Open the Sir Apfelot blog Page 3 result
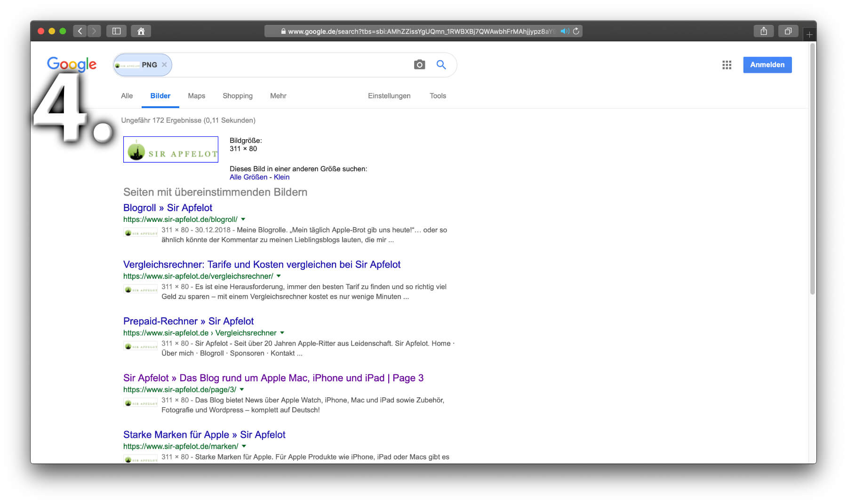The image size is (847, 504). (x=273, y=378)
